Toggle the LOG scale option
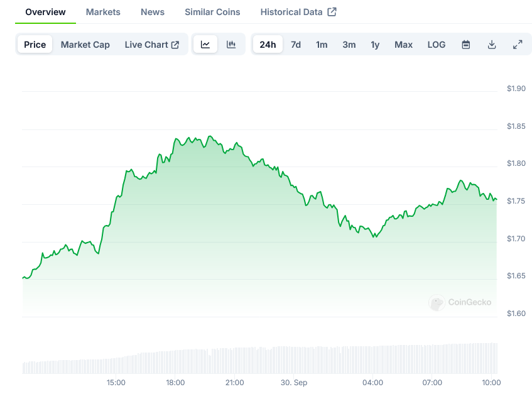 [436, 45]
